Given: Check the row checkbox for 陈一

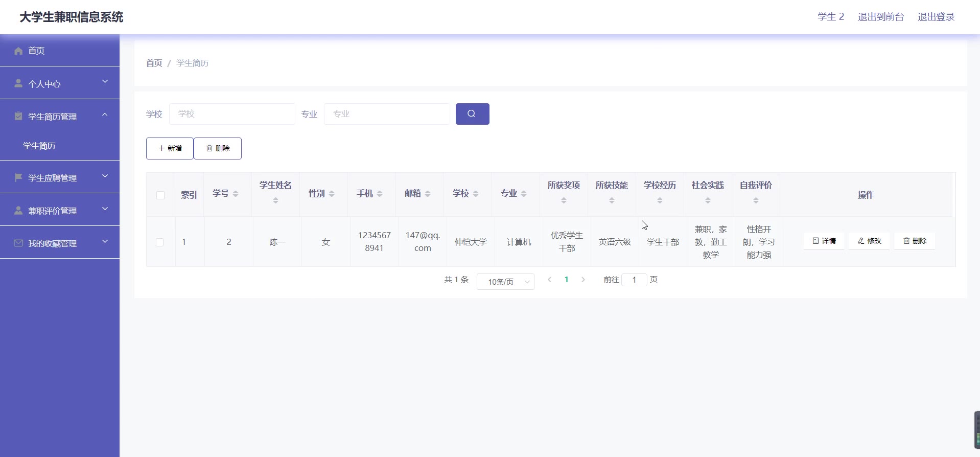Looking at the screenshot, I should click(x=160, y=242).
